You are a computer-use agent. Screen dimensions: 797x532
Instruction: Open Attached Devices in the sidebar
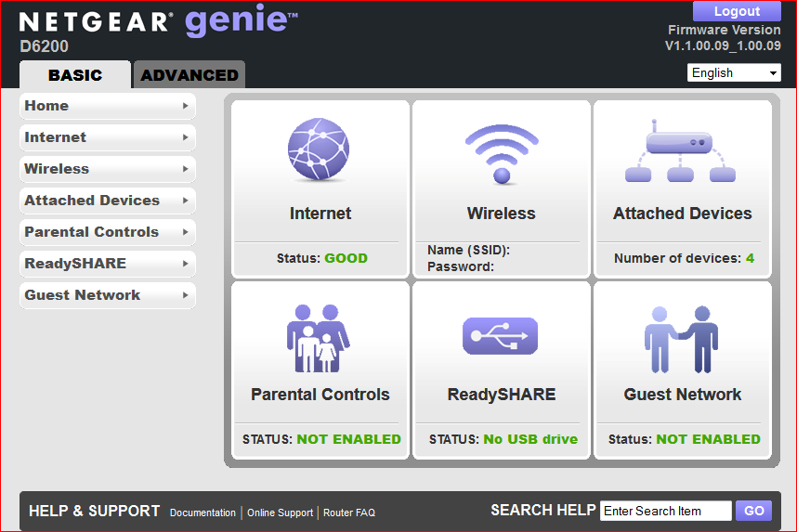tap(108, 201)
